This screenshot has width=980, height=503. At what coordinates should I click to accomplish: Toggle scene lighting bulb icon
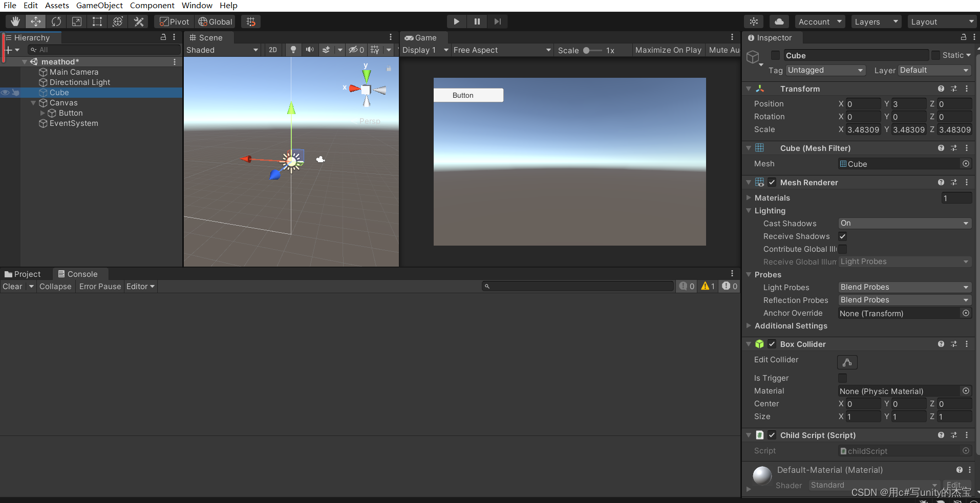(293, 50)
